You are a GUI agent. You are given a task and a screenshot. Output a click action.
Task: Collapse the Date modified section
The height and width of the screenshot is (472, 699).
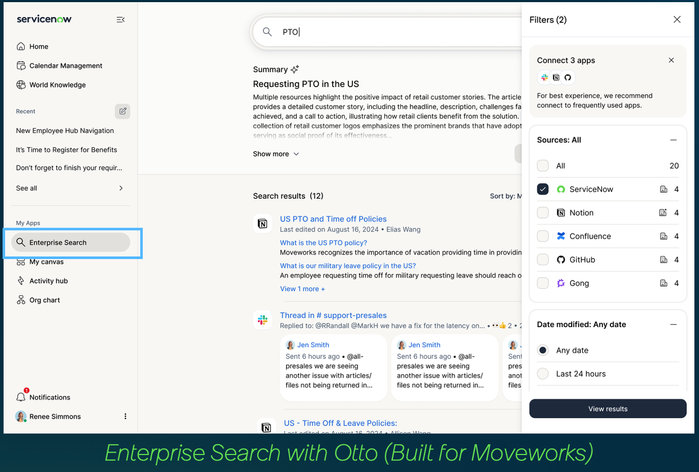click(x=673, y=324)
